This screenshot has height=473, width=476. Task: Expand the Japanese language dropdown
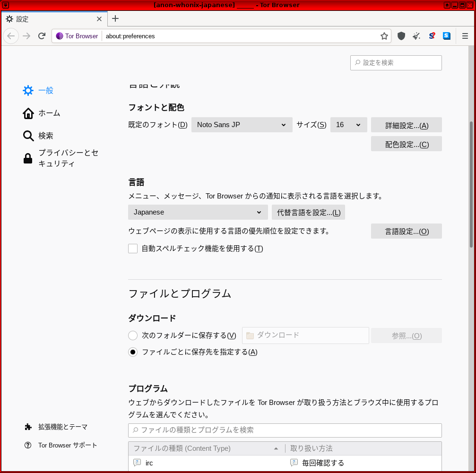click(x=198, y=212)
